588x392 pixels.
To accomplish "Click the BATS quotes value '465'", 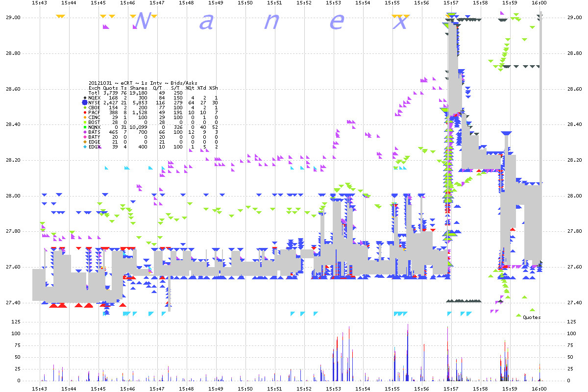I will [x=113, y=132].
